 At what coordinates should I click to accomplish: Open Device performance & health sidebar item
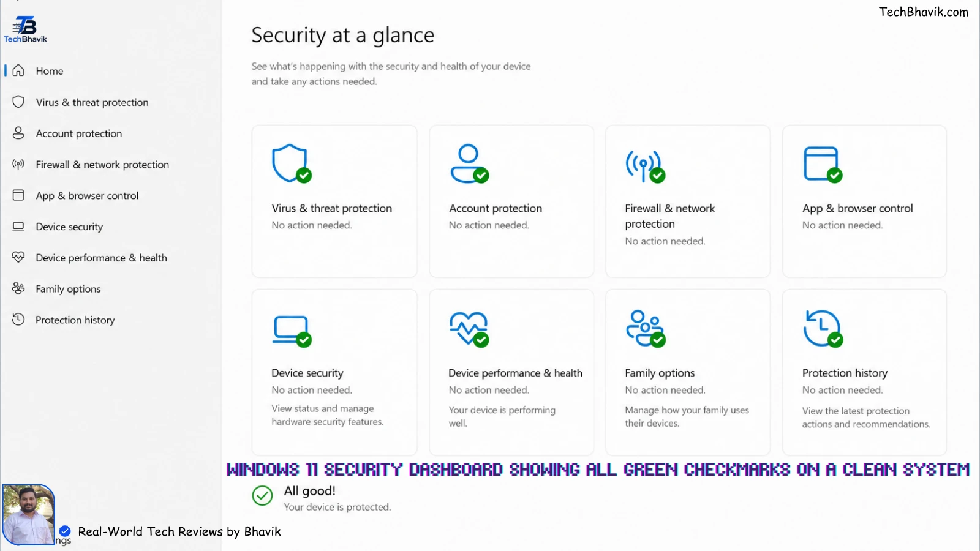[x=101, y=258]
